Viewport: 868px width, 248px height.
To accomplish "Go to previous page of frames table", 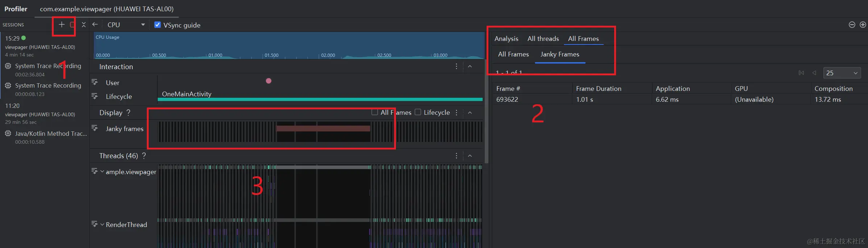I will [814, 73].
